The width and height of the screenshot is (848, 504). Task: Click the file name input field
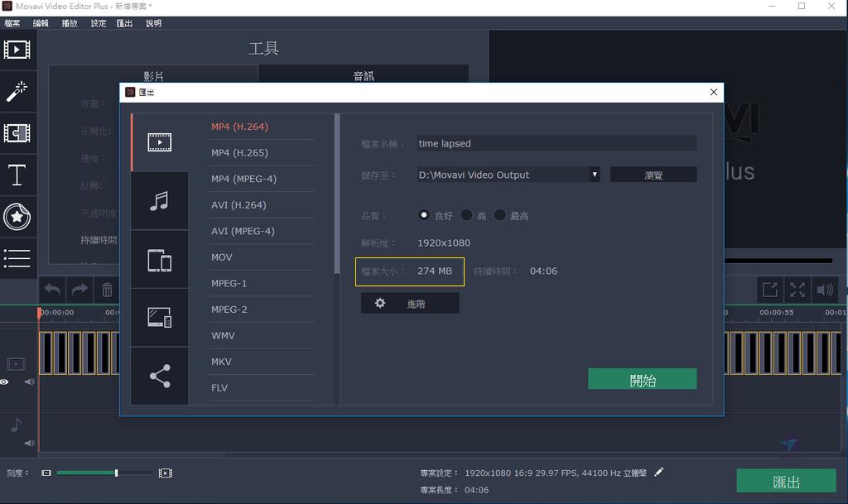[x=556, y=143]
